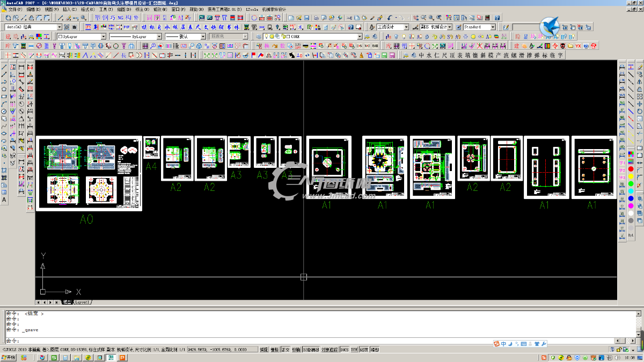The image size is (644, 362).
Task: Open the 机械零件设计 menu
Action: coord(274,10)
